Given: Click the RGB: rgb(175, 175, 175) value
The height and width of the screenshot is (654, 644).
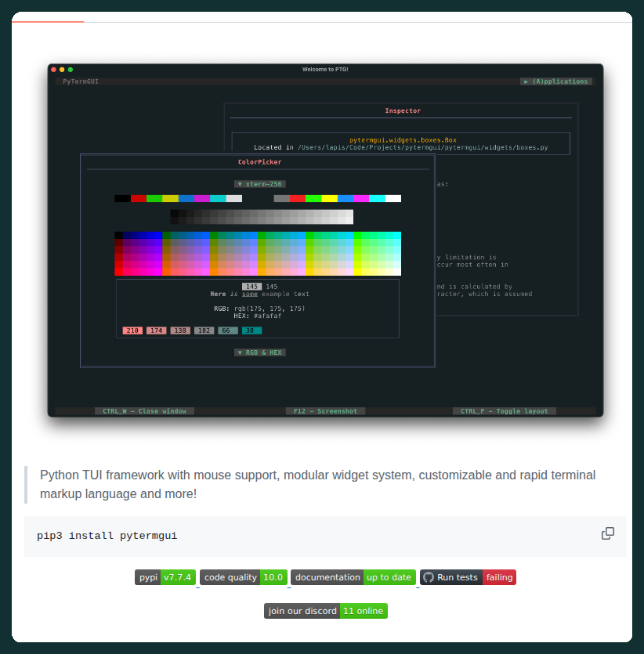Looking at the screenshot, I should pyautogui.click(x=259, y=309).
